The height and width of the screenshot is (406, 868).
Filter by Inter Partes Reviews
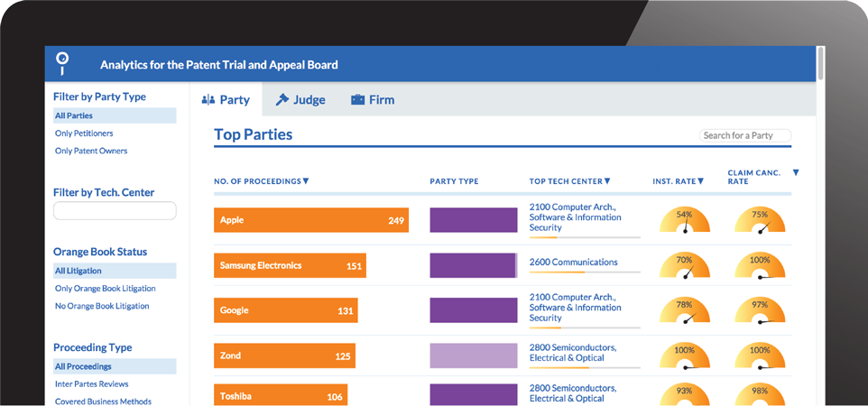click(90, 384)
